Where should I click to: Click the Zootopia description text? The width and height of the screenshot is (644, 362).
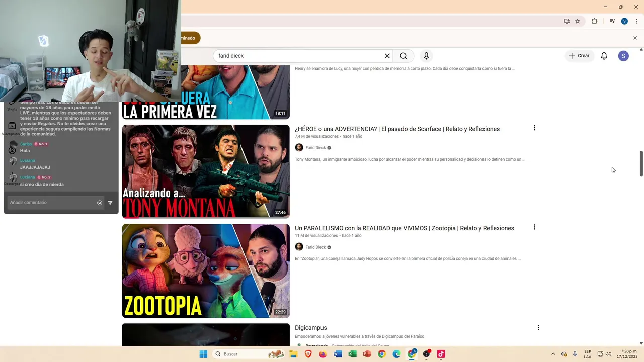tap(408, 259)
